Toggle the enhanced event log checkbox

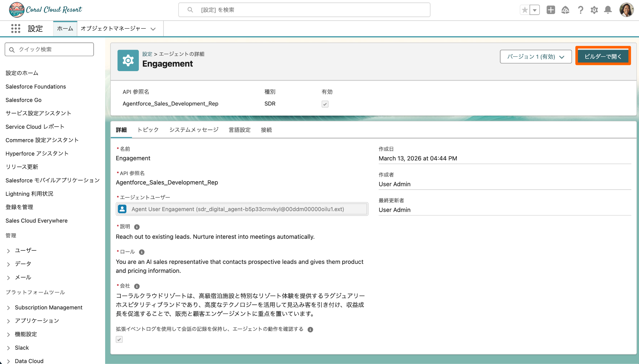[x=119, y=339]
